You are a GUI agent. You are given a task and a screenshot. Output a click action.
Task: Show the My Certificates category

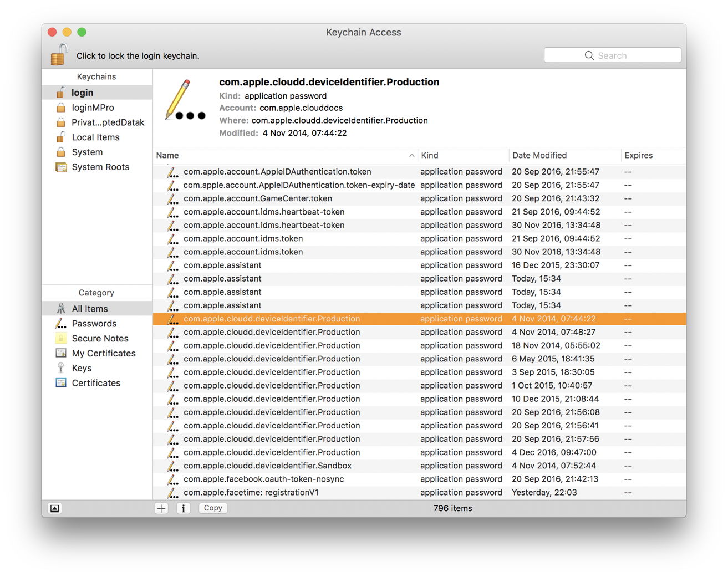tap(103, 353)
